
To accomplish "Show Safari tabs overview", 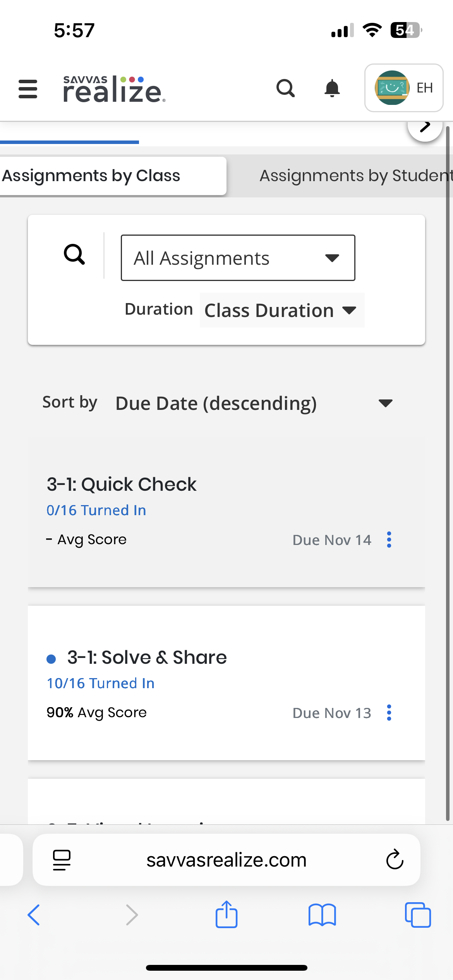I will [418, 915].
